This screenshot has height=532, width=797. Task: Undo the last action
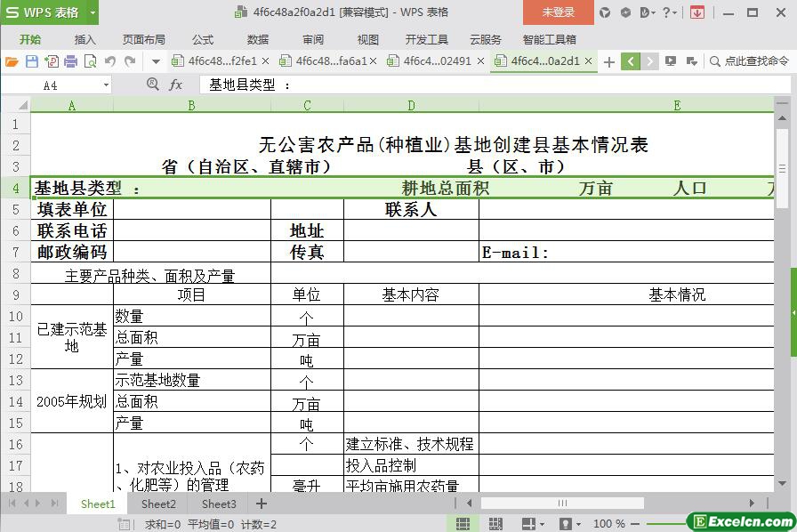tap(109, 61)
